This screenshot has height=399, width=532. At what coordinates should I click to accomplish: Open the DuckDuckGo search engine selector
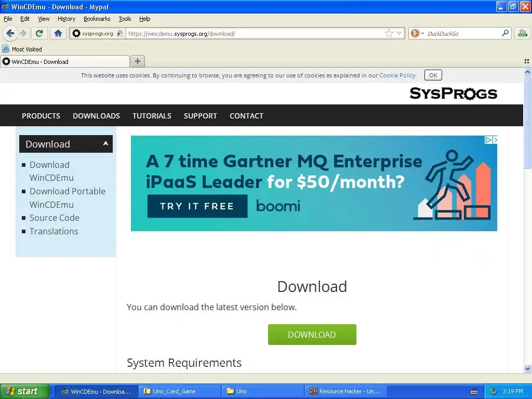click(417, 33)
